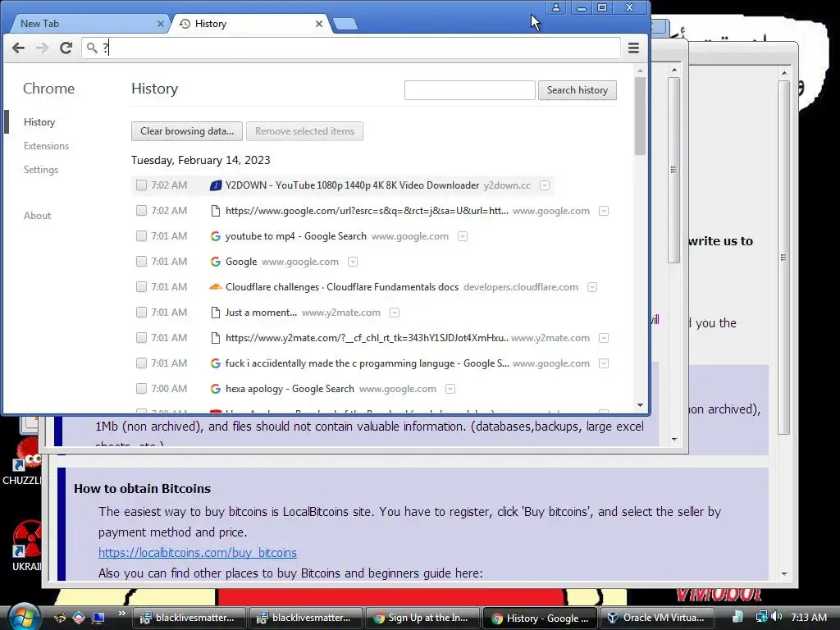Viewport: 840px width, 630px height.
Task: Close the New Tab tab
Action: (x=160, y=24)
